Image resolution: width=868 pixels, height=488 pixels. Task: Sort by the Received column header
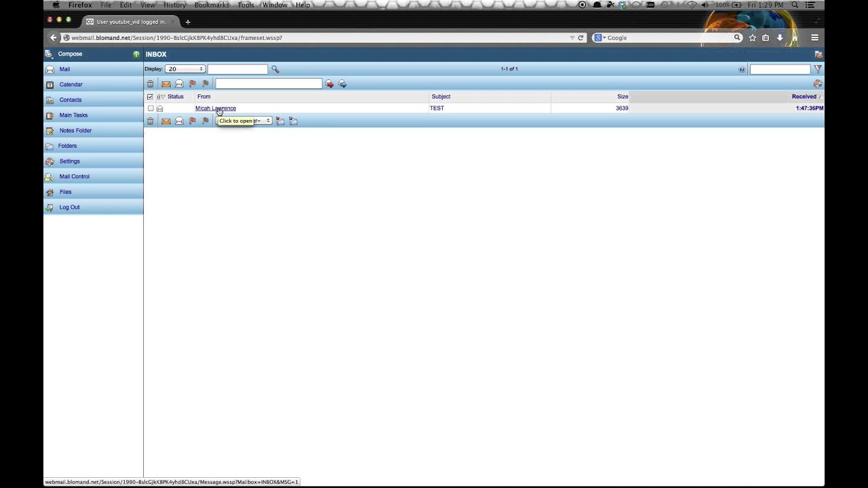(x=804, y=97)
